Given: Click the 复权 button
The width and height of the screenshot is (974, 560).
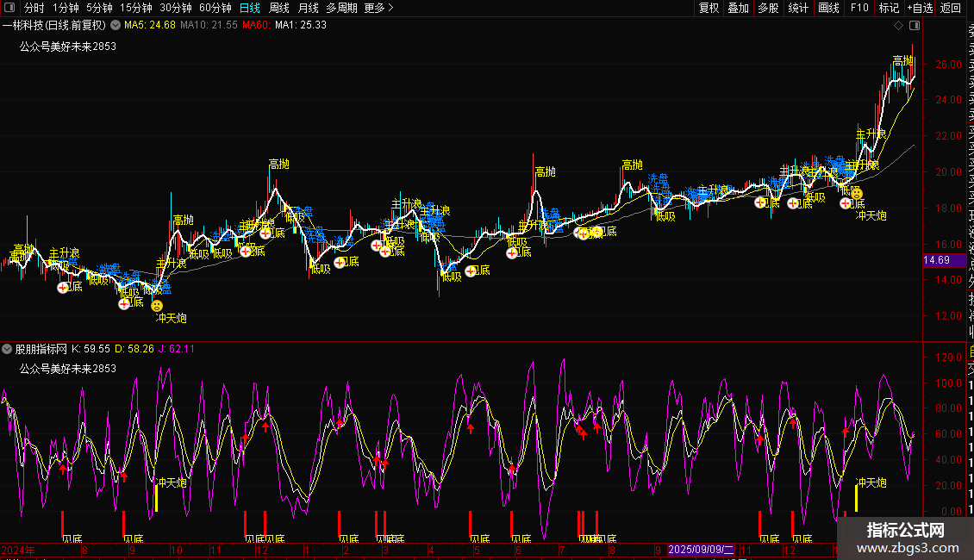Looking at the screenshot, I should point(709,8).
